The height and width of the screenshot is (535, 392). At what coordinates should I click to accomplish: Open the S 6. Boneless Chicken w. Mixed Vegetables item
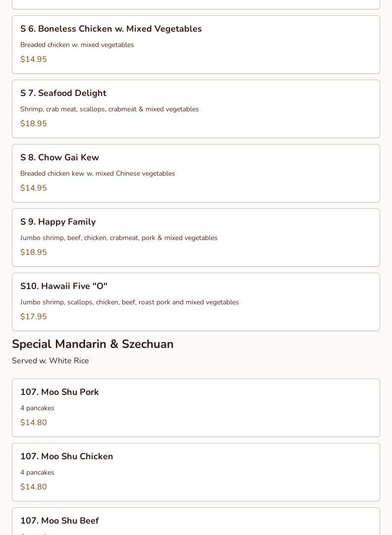coord(111,29)
